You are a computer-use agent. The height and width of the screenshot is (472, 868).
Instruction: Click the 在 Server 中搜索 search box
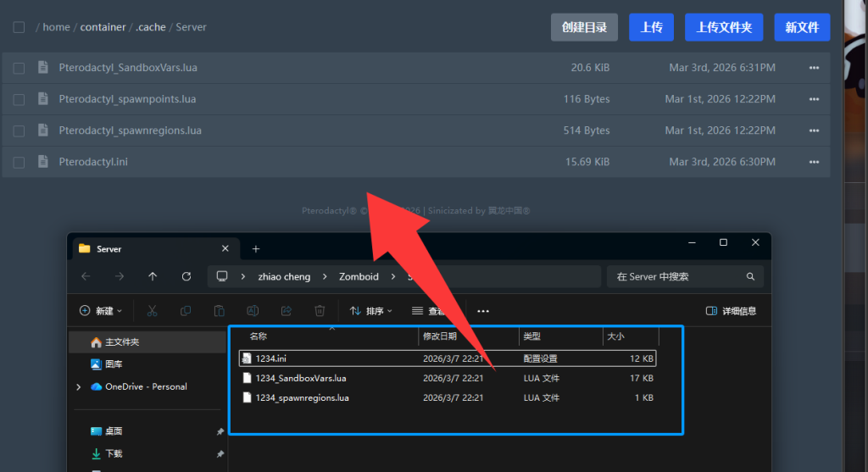click(x=678, y=276)
